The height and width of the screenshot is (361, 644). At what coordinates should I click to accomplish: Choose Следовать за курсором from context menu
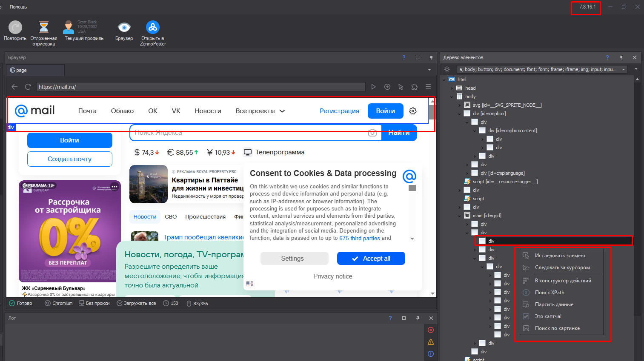coord(562,267)
